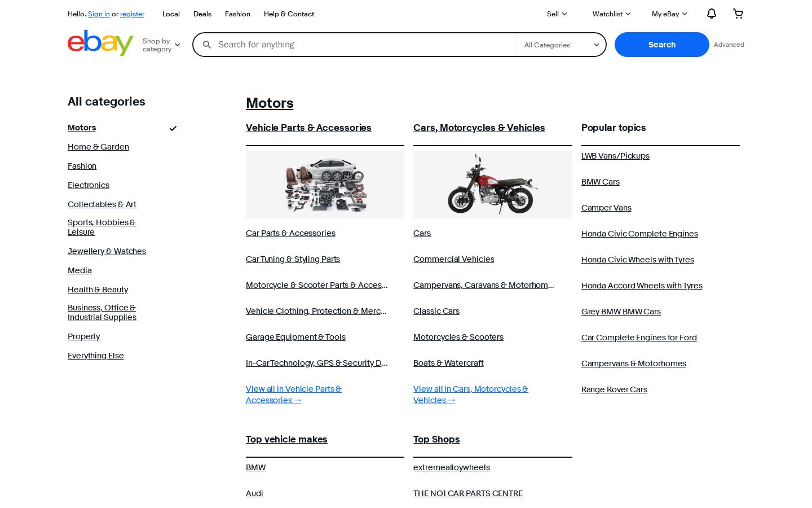Click the Sign in link
This screenshot has height=508, width=812.
point(99,14)
